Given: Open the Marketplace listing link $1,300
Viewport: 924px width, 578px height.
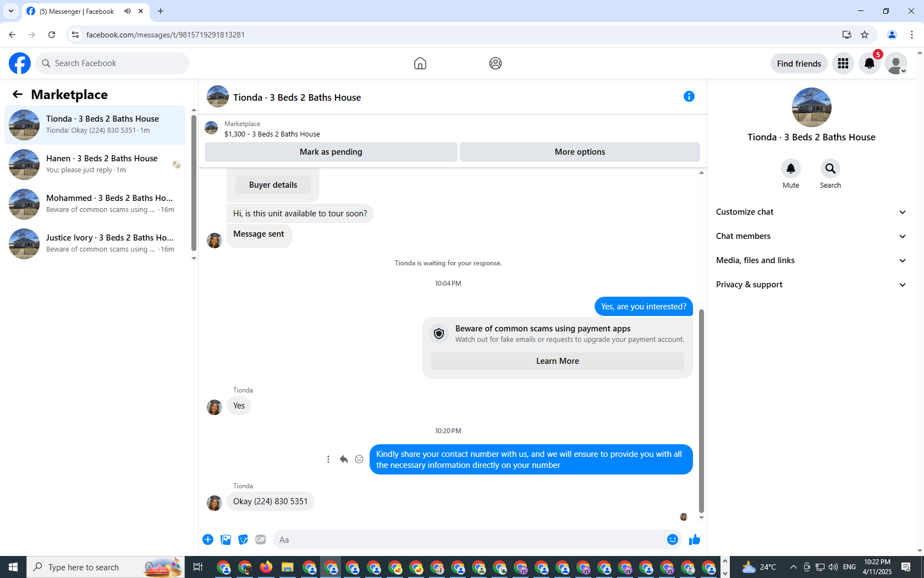Looking at the screenshot, I should (272, 134).
